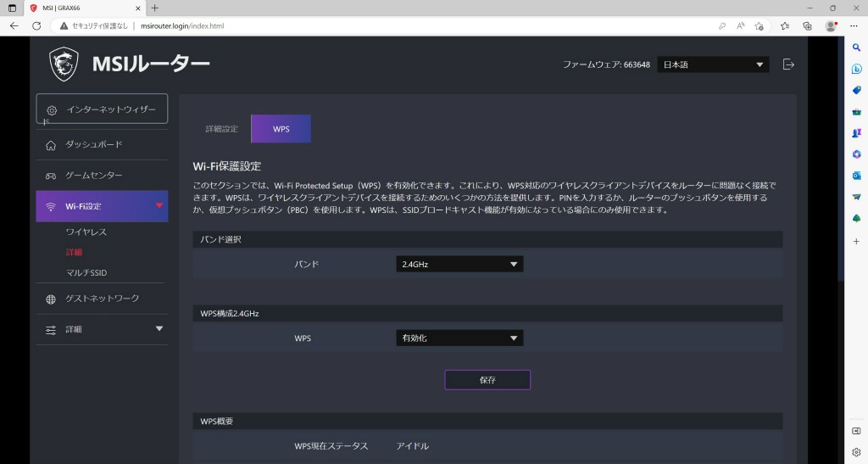Image resolution: width=868 pixels, height=464 pixels.
Task: Click the not-secure warning triangle icon
Action: click(64, 26)
